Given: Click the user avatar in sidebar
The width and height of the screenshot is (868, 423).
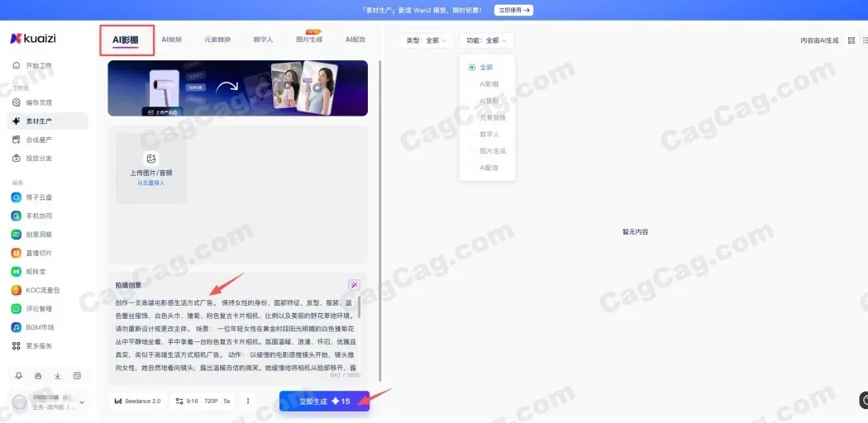Looking at the screenshot, I should pyautogui.click(x=20, y=402).
